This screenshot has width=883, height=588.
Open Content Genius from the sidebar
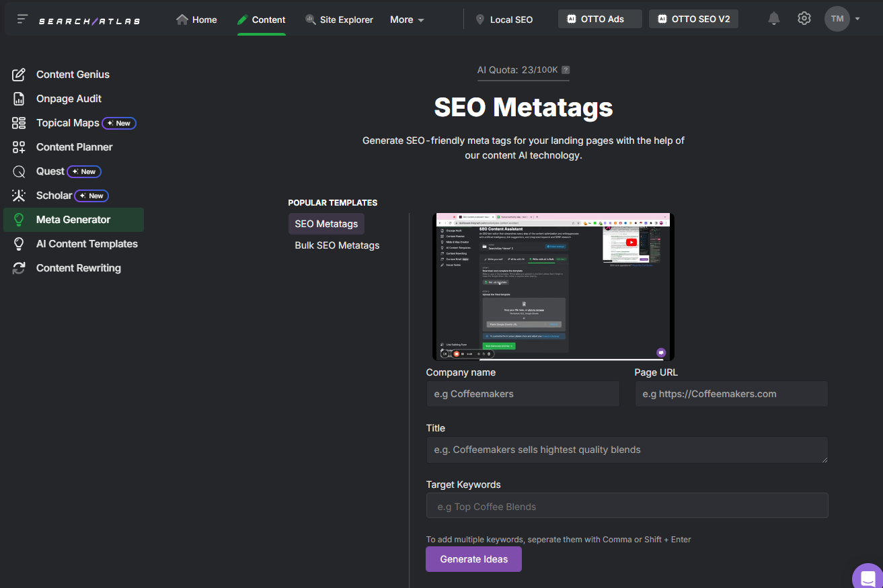(x=73, y=74)
